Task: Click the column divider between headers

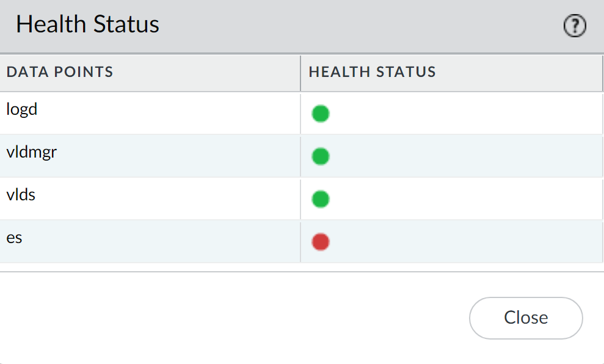Action: click(300, 73)
